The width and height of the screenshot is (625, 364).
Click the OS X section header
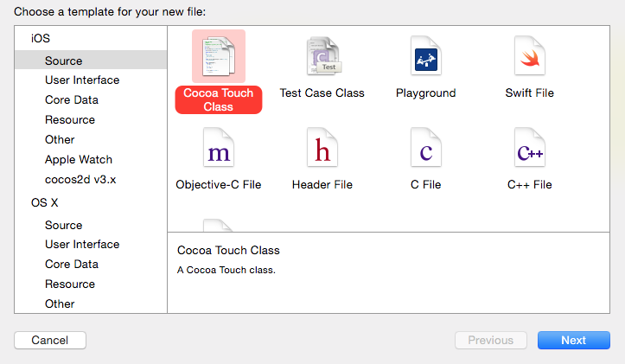[x=45, y=203]
